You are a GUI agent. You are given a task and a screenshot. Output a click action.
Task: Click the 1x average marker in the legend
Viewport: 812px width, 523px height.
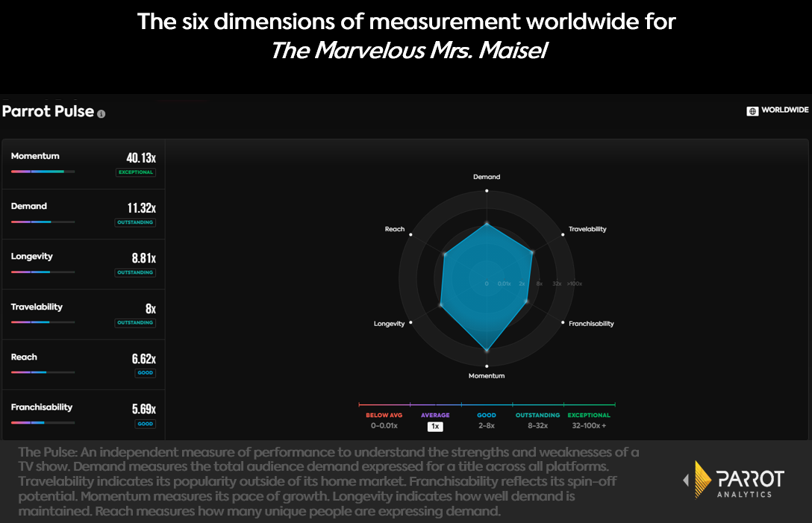(436, 427)
